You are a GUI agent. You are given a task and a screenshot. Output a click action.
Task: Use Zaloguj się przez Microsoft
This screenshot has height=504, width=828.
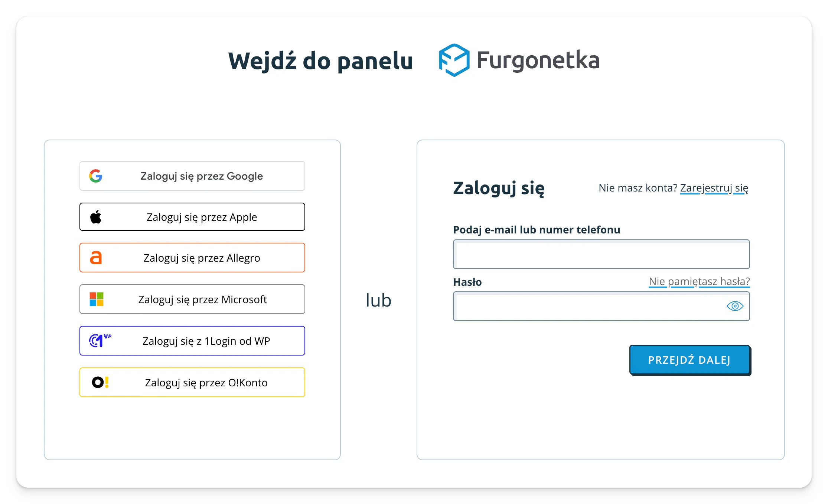pos(192,299)
